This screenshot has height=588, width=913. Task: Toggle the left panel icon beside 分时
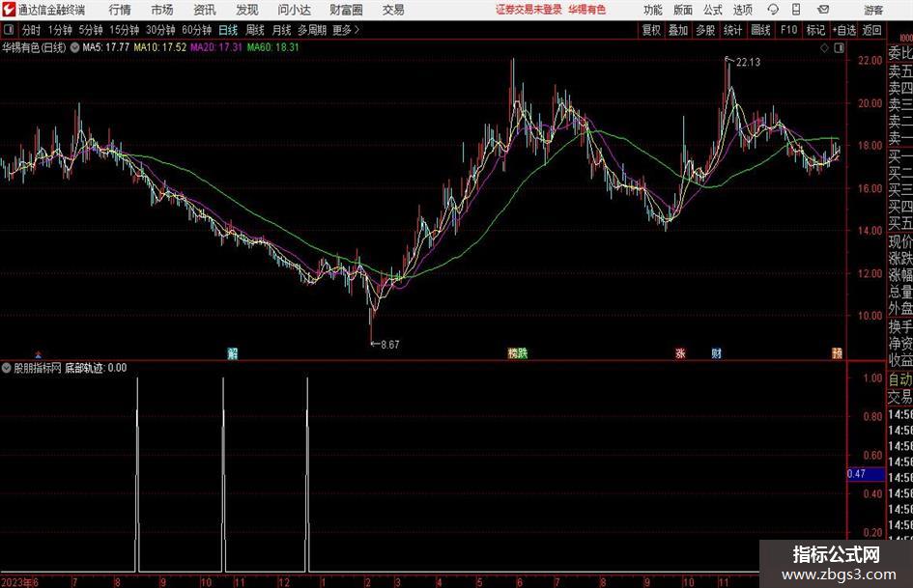pyautogui.click(x=9, y=30)
